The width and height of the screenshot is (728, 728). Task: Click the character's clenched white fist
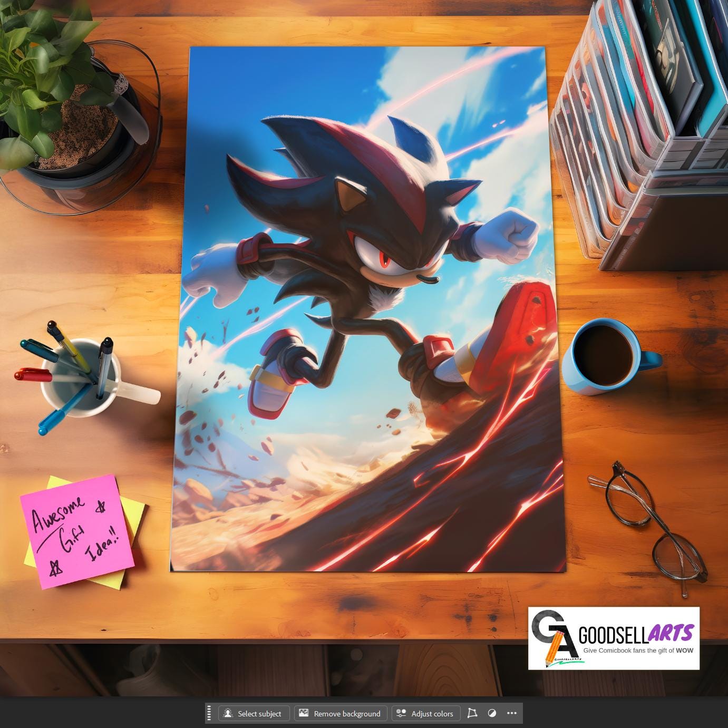coord(511,235)
